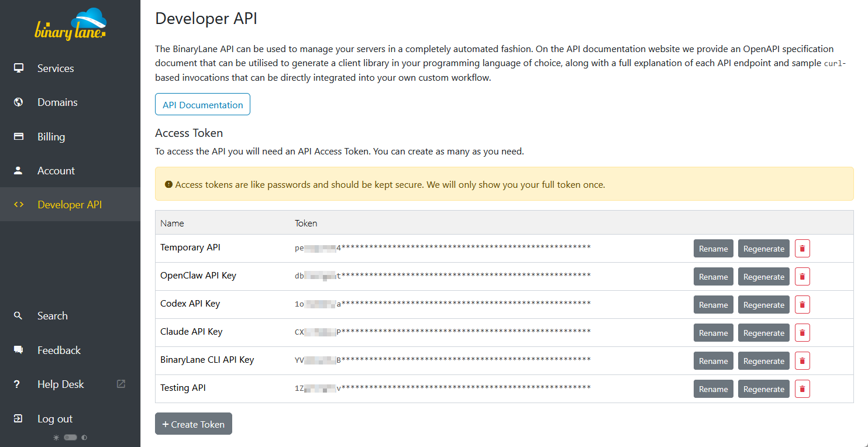Screen dimensions: 868x447
Task: Rename the Codex API Key
Action: (713, 304)
